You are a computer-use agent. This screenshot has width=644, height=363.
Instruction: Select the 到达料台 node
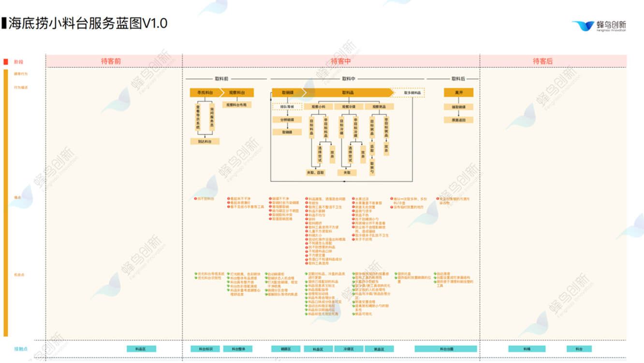tap(205, 141)
